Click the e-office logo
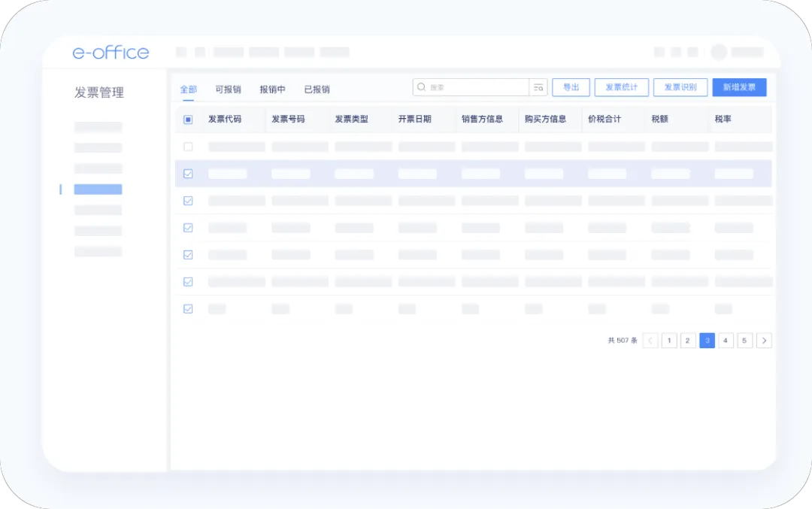The image size is (812, 509). pyautogui.click(x=111, y=52)
